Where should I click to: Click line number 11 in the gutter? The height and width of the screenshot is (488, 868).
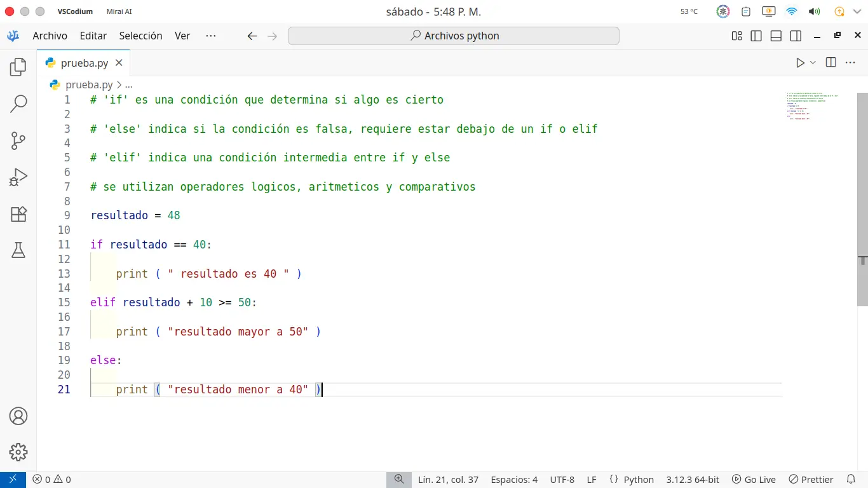coord(64,245)
